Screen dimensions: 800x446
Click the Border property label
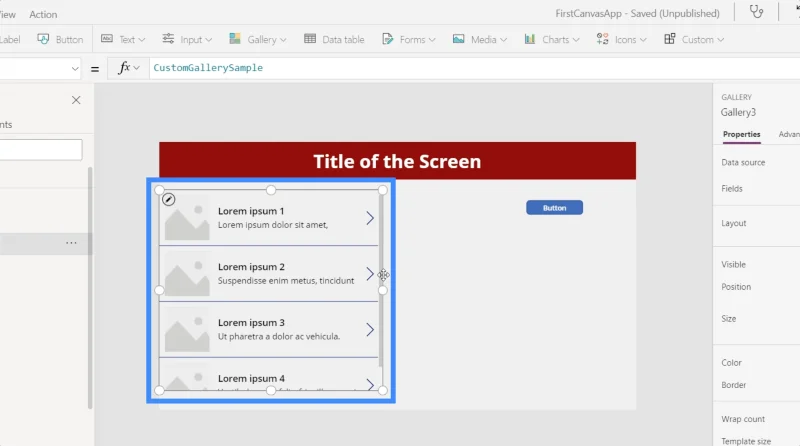(733, 385)
